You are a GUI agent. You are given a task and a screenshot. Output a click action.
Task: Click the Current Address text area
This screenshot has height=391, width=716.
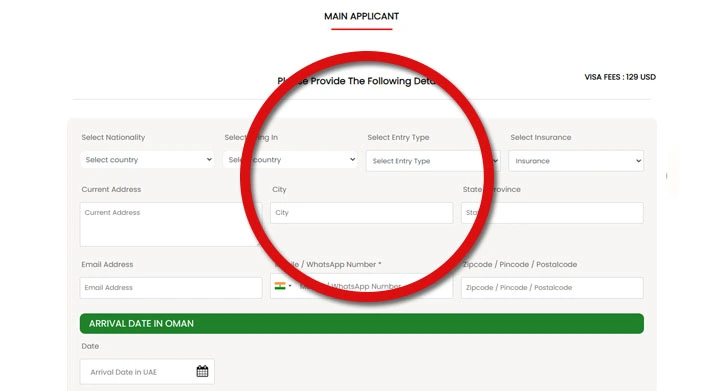coord(171,224)
